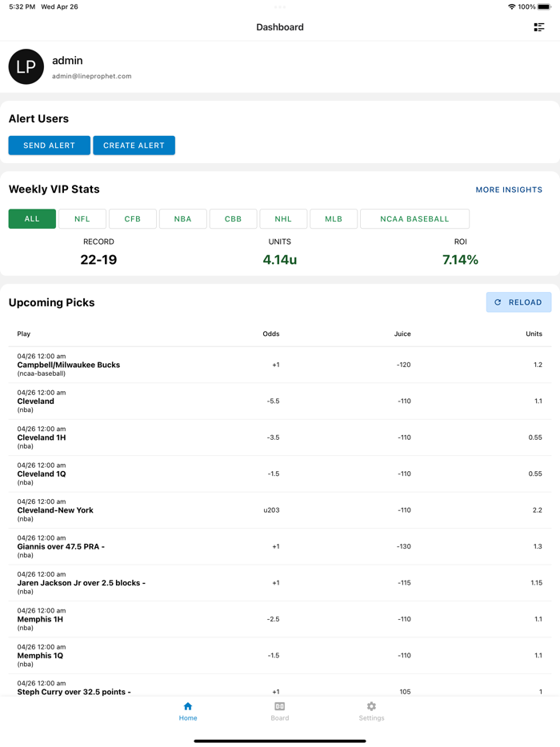Filter weekly stats by CFB
Viewport: 560px width, 747px height.
[x=133, y=218]
